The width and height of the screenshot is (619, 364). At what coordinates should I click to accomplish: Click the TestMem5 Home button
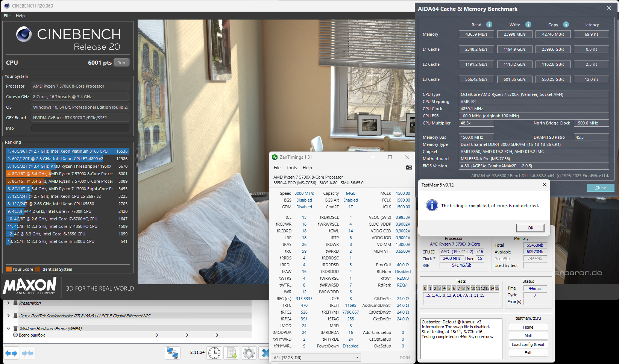click(528, 327)
